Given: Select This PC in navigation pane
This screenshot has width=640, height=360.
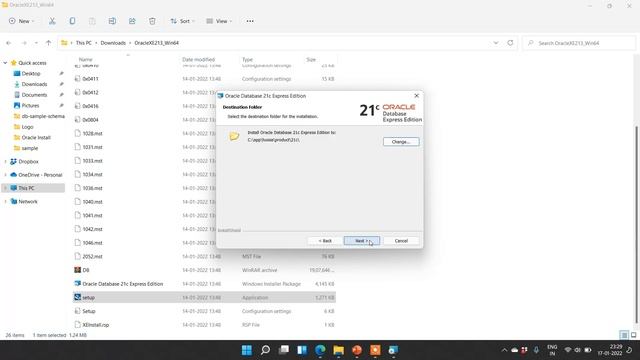Looking at the screenshot, I should [26, 188].
